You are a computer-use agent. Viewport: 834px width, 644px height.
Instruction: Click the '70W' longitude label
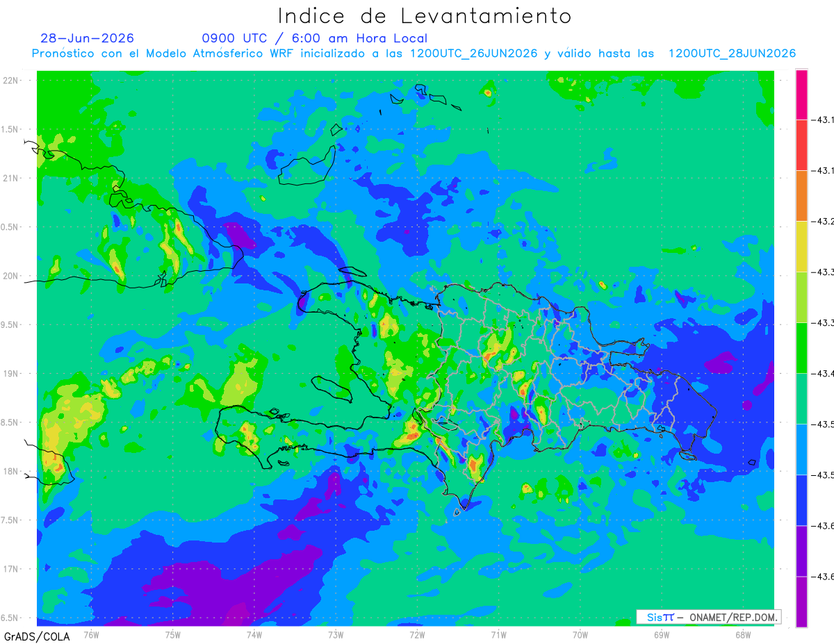click(580, 634)
